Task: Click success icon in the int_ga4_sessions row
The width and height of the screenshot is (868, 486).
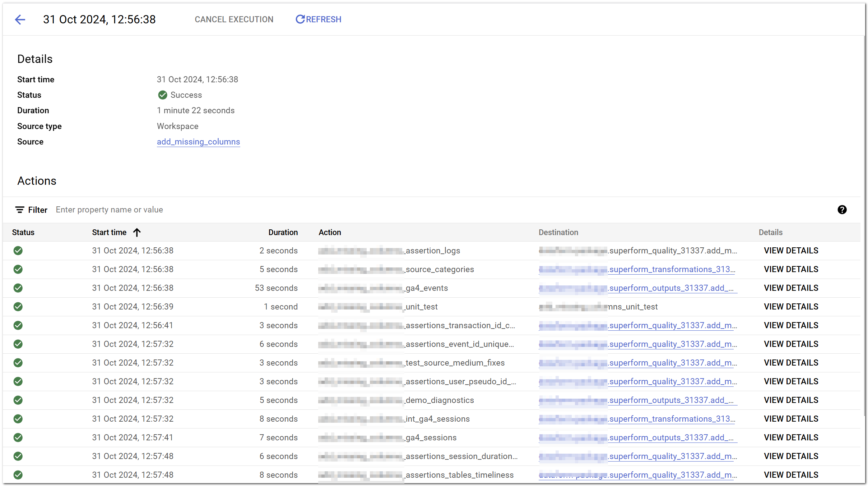Action: pos(18,419)
